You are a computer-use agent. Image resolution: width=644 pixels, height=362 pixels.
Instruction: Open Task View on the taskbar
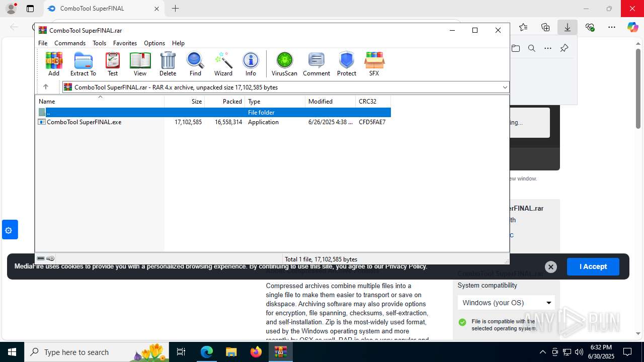coord(182,352)
